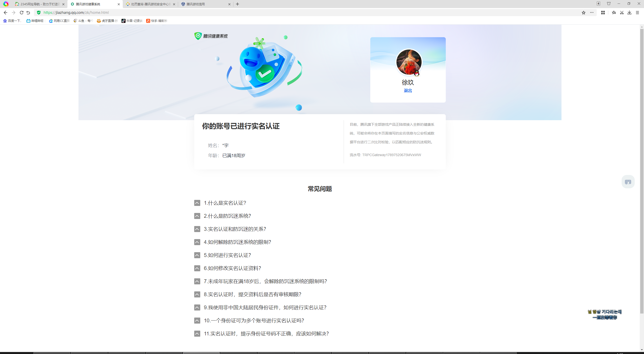Close the 腾讯游戏信用 tab
This screenshot has width=644, height=354.
(229, 4)
